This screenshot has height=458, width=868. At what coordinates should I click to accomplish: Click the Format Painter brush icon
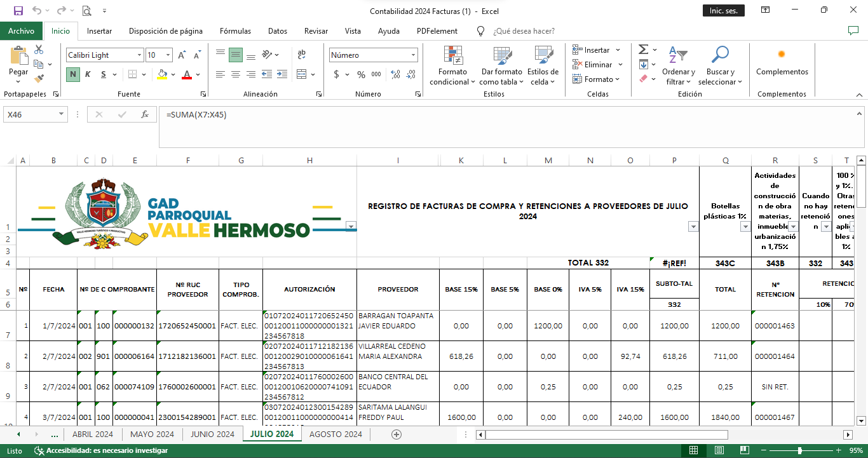point(39,79)
